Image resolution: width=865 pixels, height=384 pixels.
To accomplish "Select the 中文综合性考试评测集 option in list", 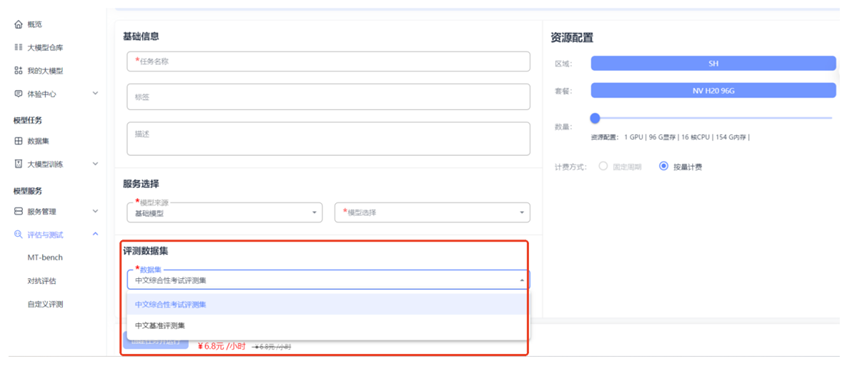I will point(327,305).
